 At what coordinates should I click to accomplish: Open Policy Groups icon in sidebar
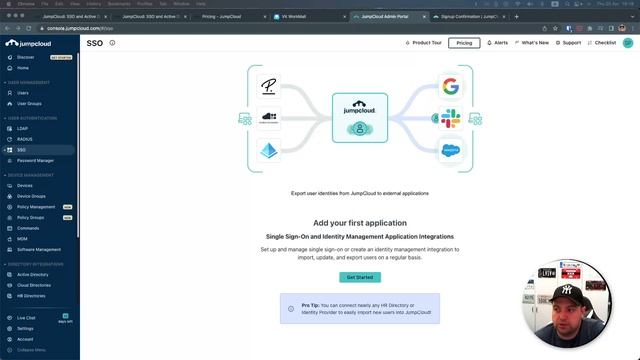point(10,218)
